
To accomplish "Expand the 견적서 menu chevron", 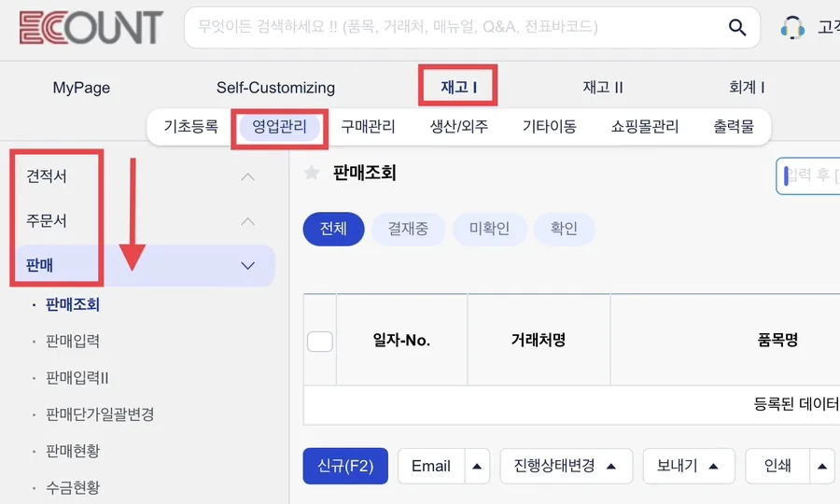I will [247, 176].
